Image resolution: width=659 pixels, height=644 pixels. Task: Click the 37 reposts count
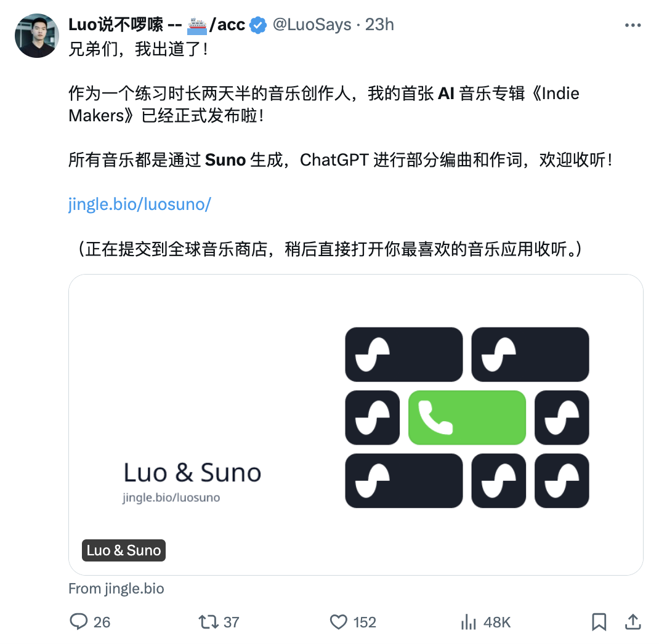[231, 622]
